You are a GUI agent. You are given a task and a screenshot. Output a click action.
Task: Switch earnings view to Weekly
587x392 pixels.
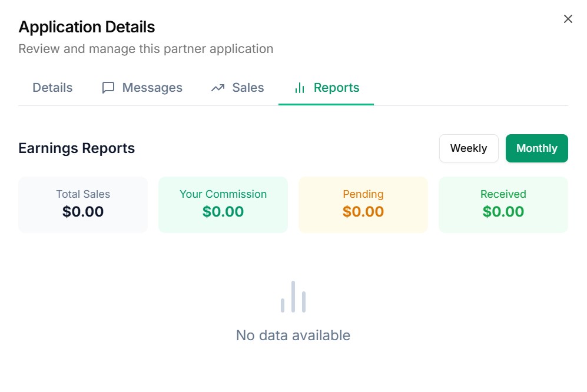tap(469, 148)
